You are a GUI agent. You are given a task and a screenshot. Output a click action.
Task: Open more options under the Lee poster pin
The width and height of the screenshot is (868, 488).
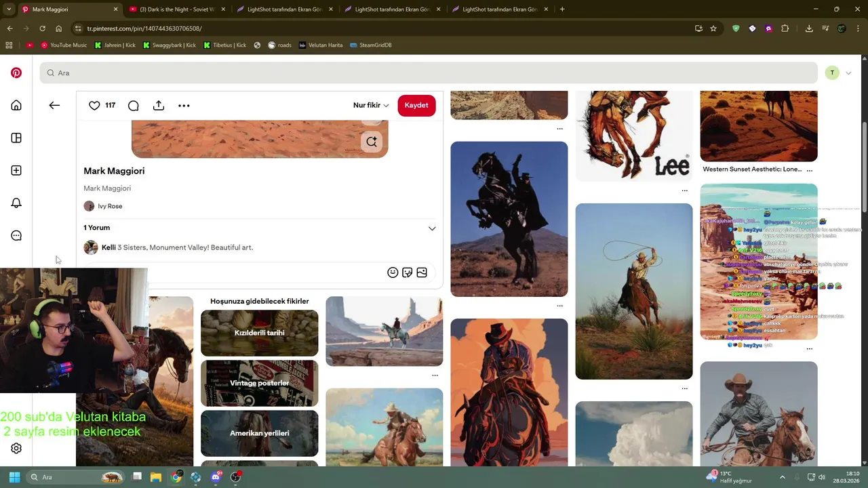(684, 190)
